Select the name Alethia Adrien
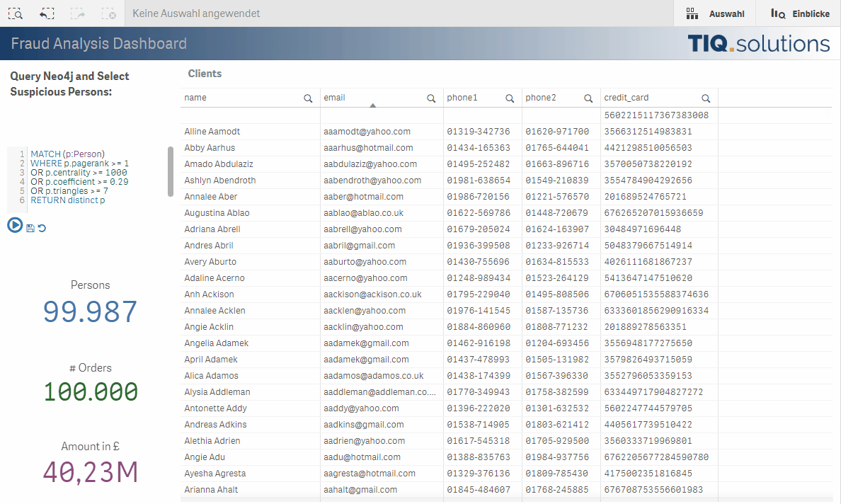 [x=212, y=441]
